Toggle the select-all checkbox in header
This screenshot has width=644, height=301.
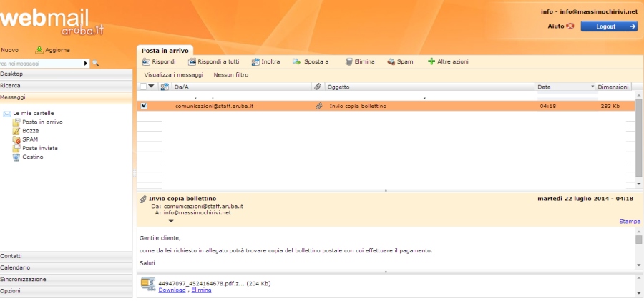[143, 87]
